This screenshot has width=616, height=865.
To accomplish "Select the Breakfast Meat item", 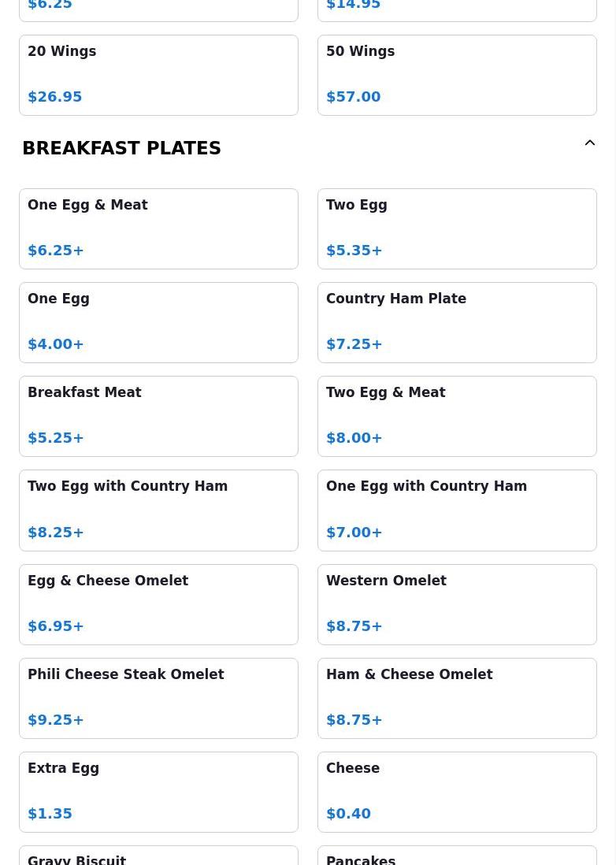I will pyautogui.click(x=158, y=416).
